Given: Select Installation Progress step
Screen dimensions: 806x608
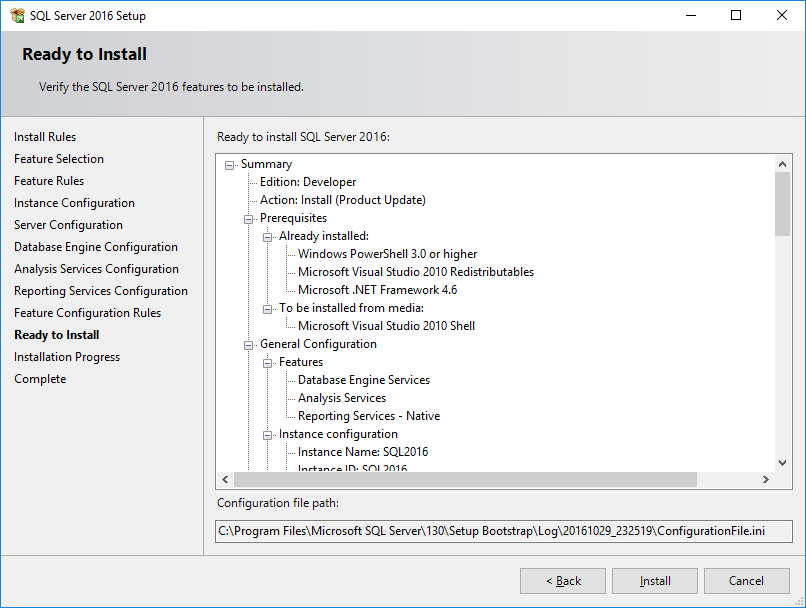Looking at the screenshot, I should click(67, 357).
